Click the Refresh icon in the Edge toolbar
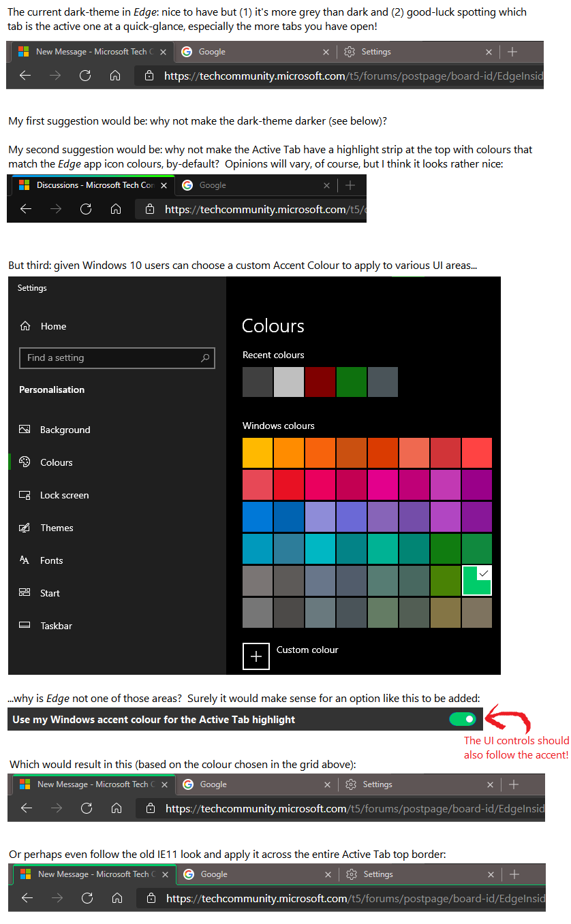The width and height of the screenshot is (571, 924). (84, 76)
